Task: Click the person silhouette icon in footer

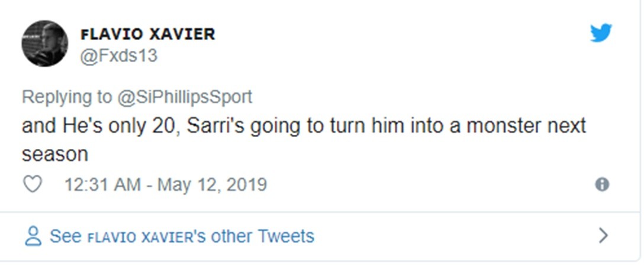Action: coord(33,236)
